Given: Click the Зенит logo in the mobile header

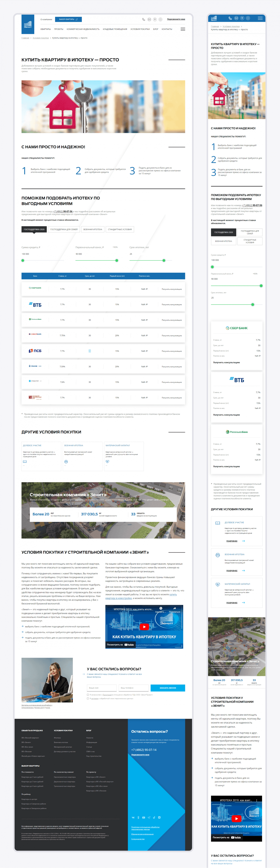Looking at the screenshot, I should click(x=214, y=18).
